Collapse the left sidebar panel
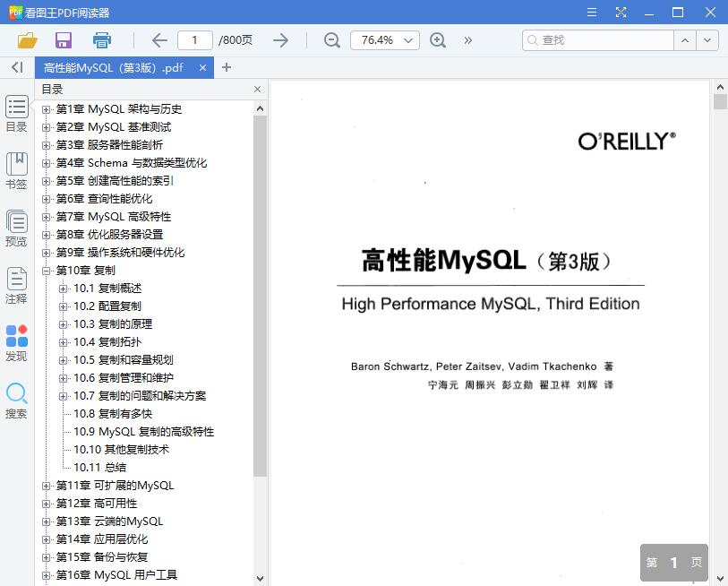728x586 pixels. [17, 67]
